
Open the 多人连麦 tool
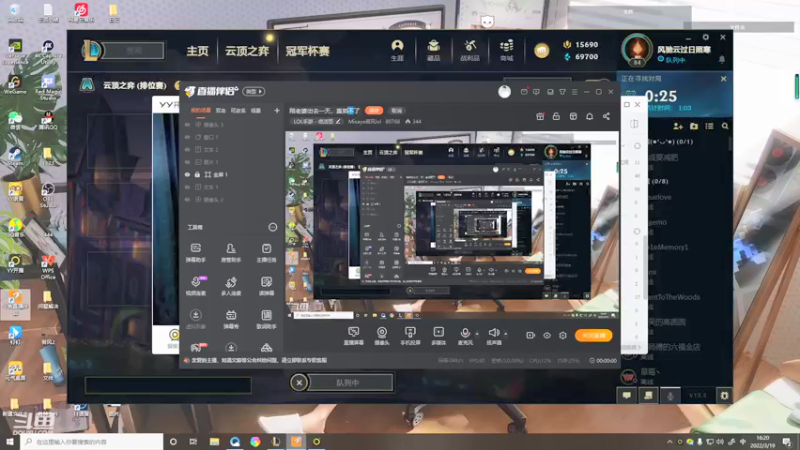pyautogui.click(x=231, y=286)
